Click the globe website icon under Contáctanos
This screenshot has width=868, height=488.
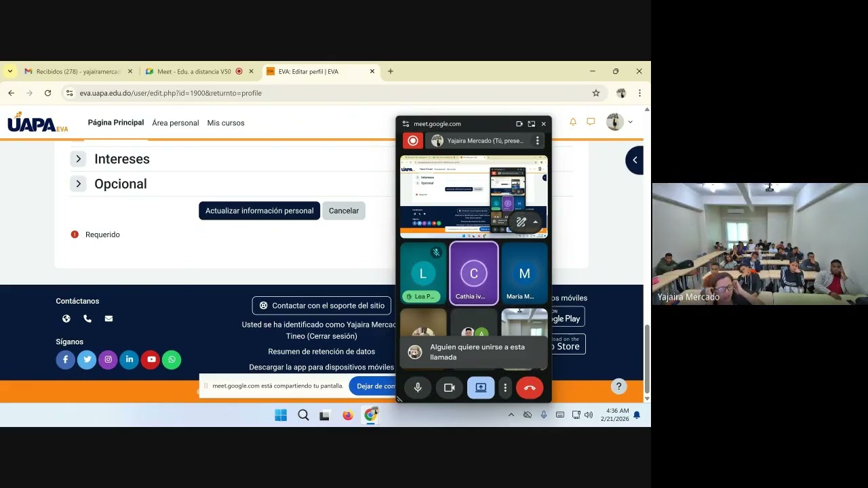coord(66,319)
